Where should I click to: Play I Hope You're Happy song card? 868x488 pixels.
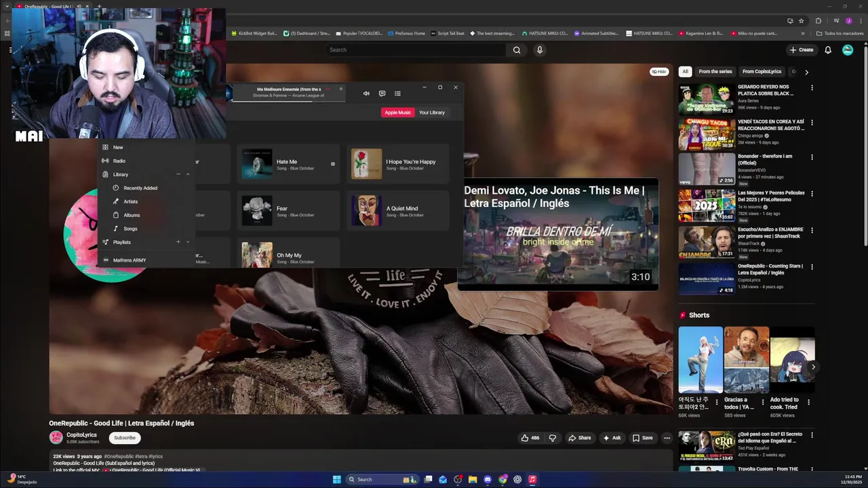[x=398, y=165]
